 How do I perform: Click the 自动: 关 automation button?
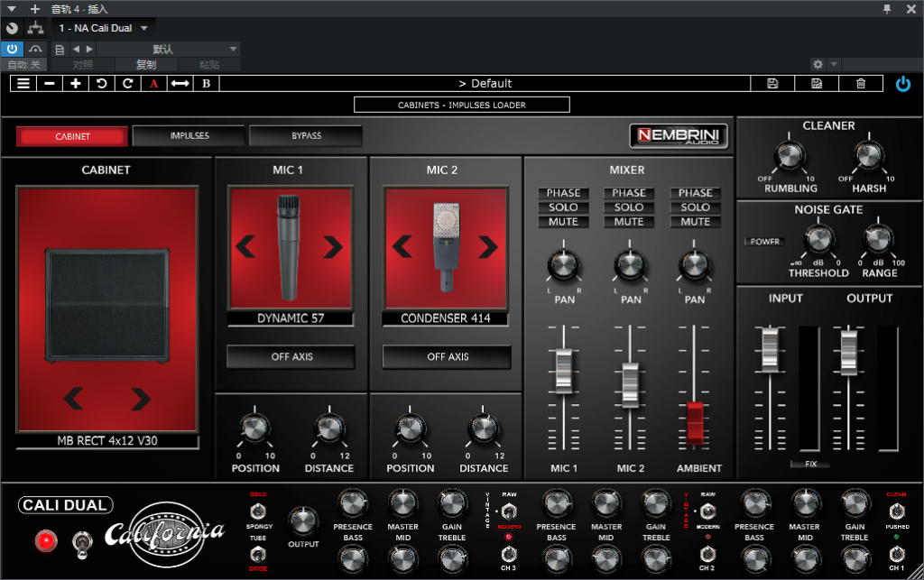[x=24, y=65]
